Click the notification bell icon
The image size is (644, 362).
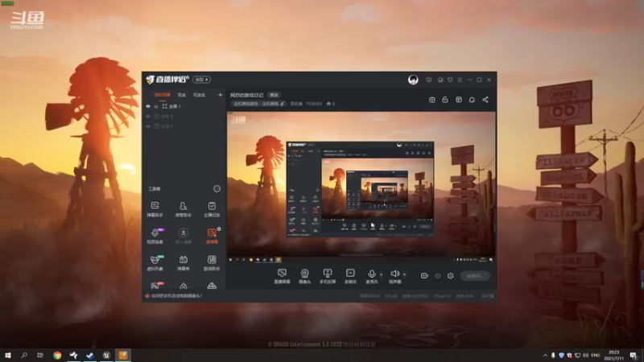click(472, 100)
